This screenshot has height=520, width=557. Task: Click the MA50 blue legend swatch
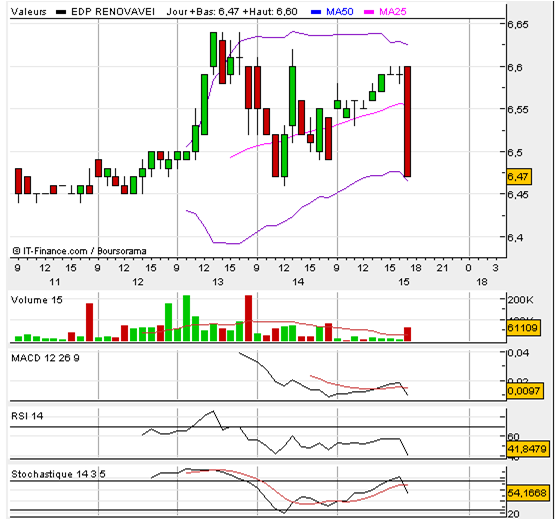coord(316,12)
